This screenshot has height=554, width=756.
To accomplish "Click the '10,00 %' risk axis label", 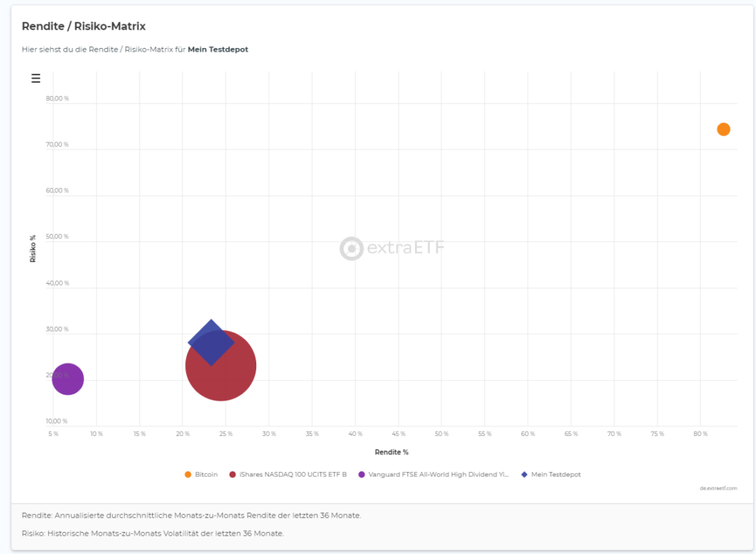I will click(x=57, y=421).
